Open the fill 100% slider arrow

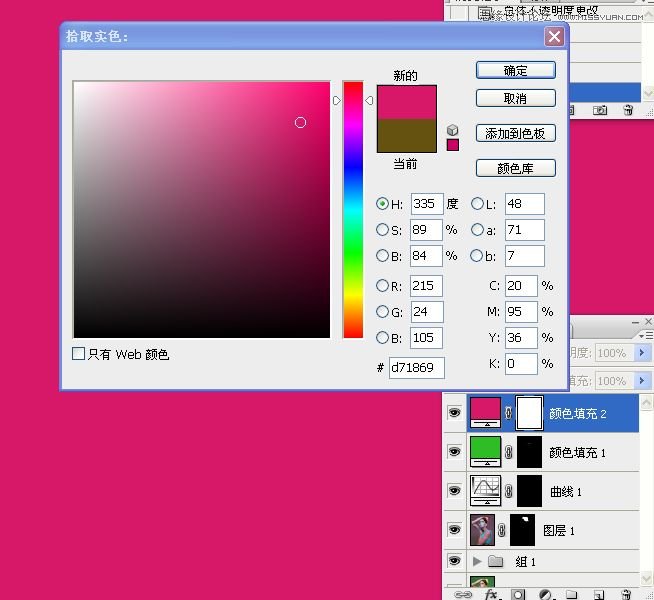click(642, 380)
